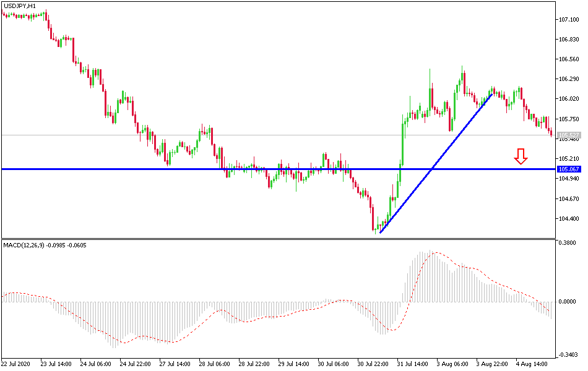Select the 105.750 price axis label
The image size is (588, 371).
(x=569, y=119)
